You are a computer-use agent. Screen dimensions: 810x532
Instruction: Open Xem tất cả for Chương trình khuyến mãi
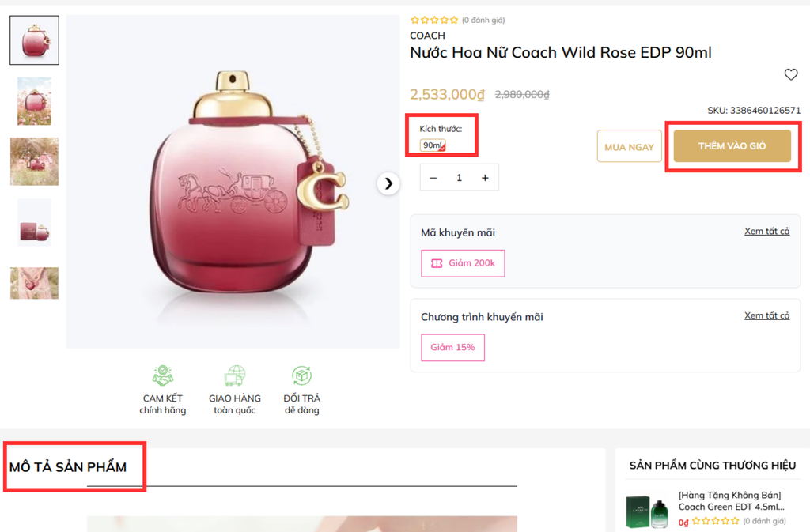[766, 315]
